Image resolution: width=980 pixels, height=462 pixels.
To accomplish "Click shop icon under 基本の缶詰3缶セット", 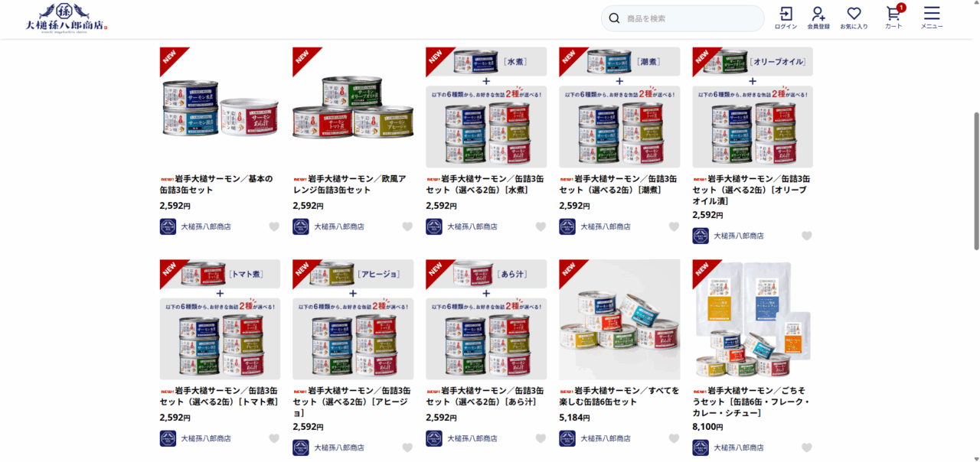I will (168, 226).
